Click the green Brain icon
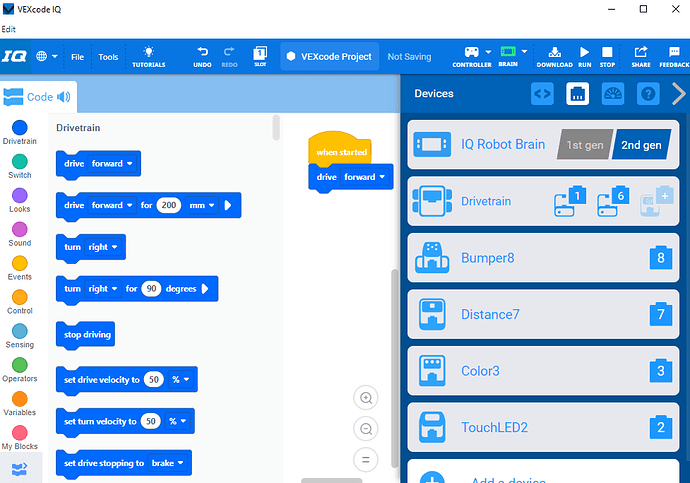Image resolution: width=690 pixels, height=483 pixels. (x=508, y=52)
